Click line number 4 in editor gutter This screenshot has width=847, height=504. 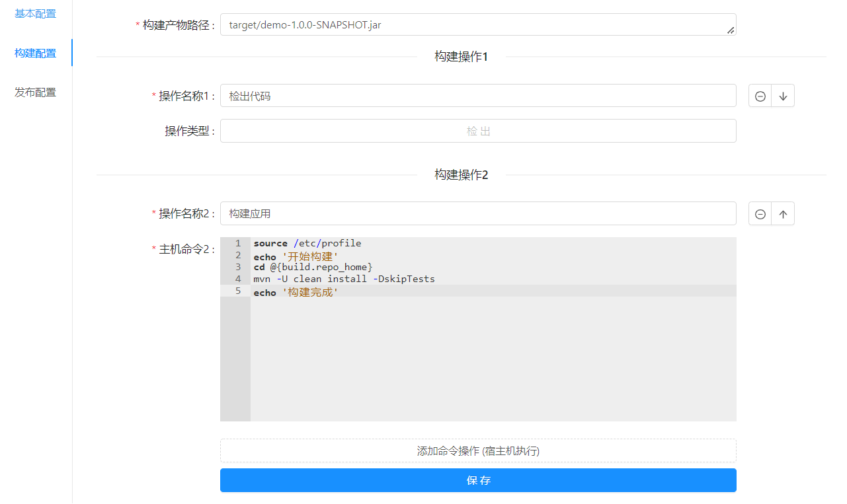point(238,279)
